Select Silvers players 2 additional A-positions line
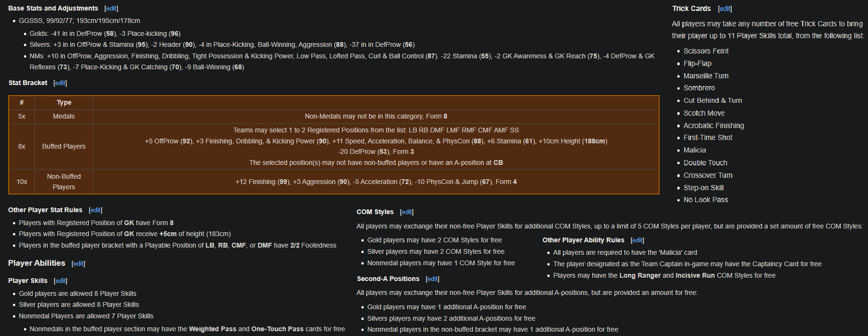The height and width of the screenshot is (336, 868). click(451, 318)
